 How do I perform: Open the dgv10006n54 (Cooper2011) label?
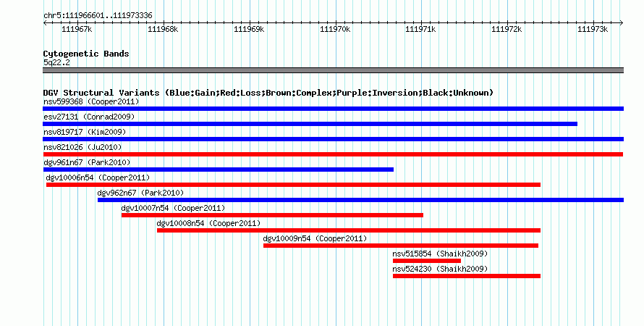coord(98,177)
